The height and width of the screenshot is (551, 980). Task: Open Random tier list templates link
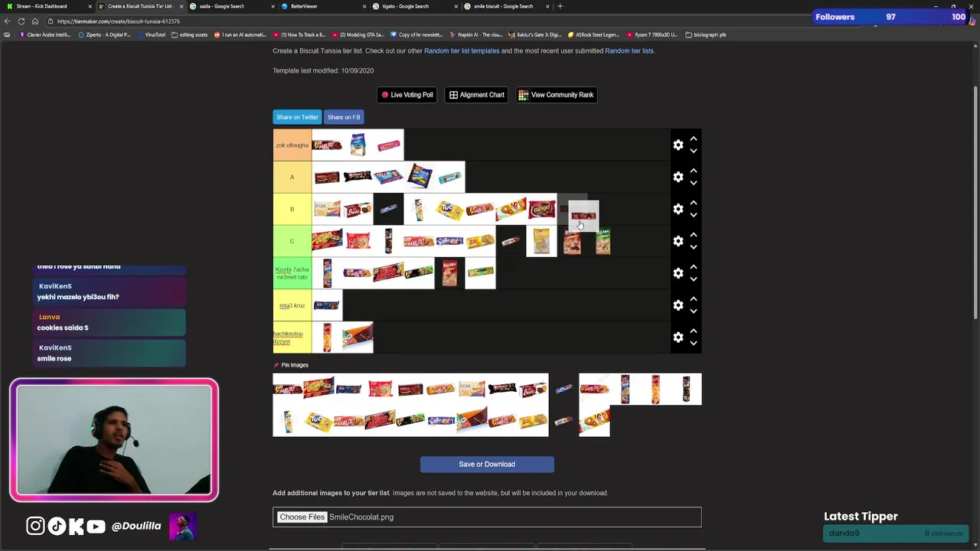(462, 51)
